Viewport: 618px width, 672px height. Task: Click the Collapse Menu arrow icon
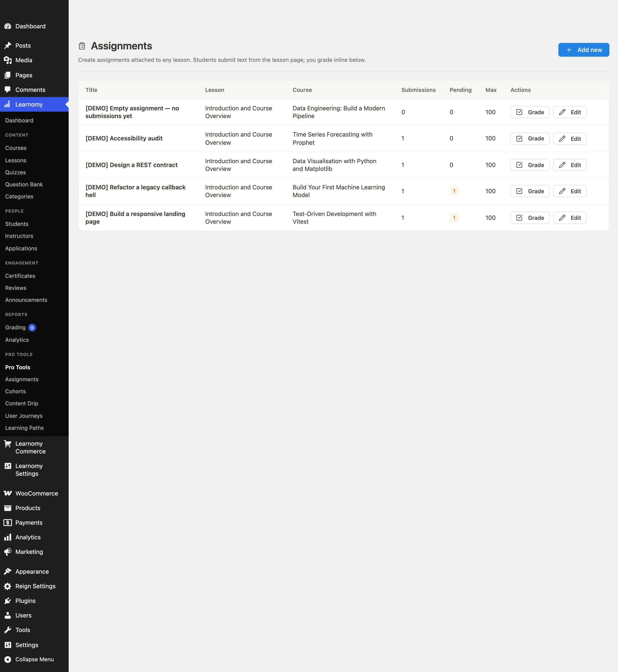point(8,659)
